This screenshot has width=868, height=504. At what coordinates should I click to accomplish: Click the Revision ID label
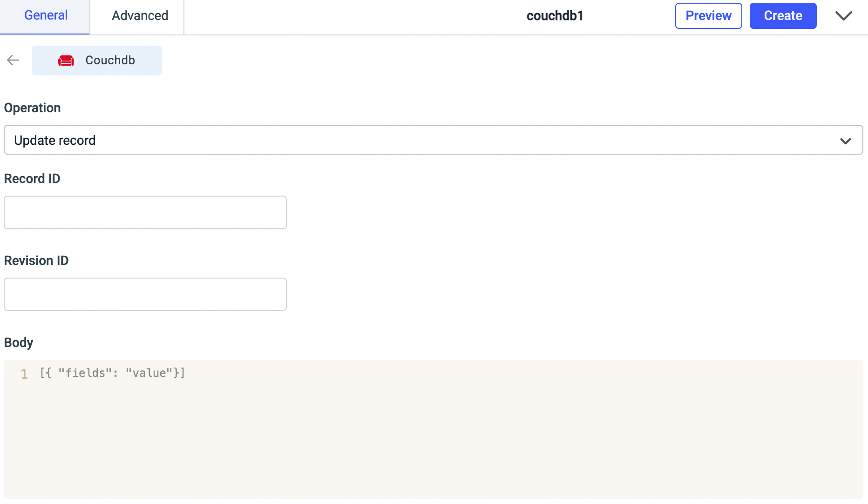[36, 261]
